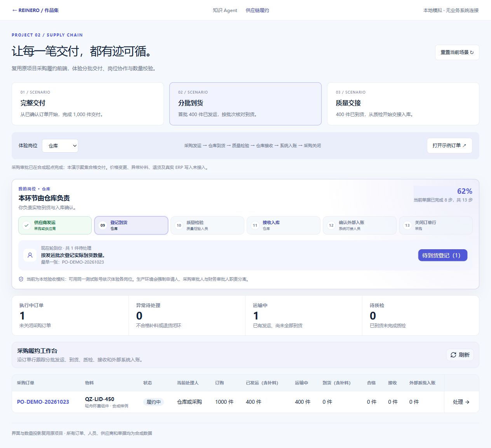The height and width of the screenshot is (448, 491).
Task: Open purchase order PO-DEMO-20261023 link
Action: [43, 402]
